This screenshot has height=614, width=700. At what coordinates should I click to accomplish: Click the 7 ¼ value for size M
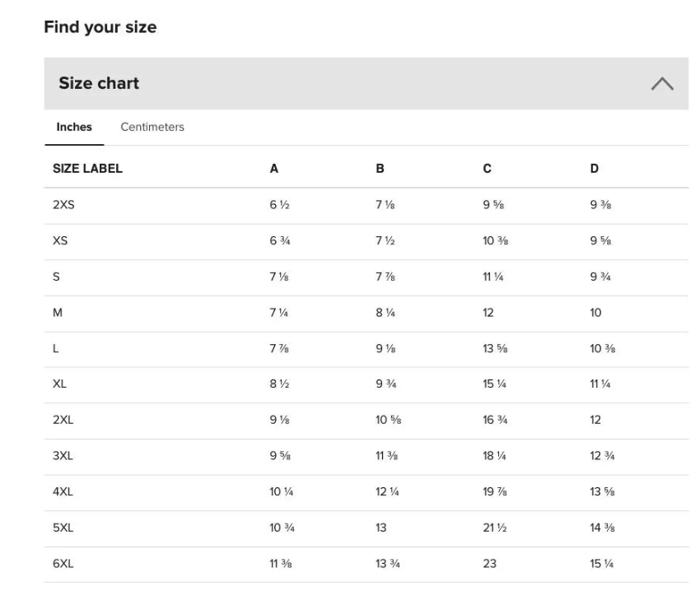[x=278, y=313]
